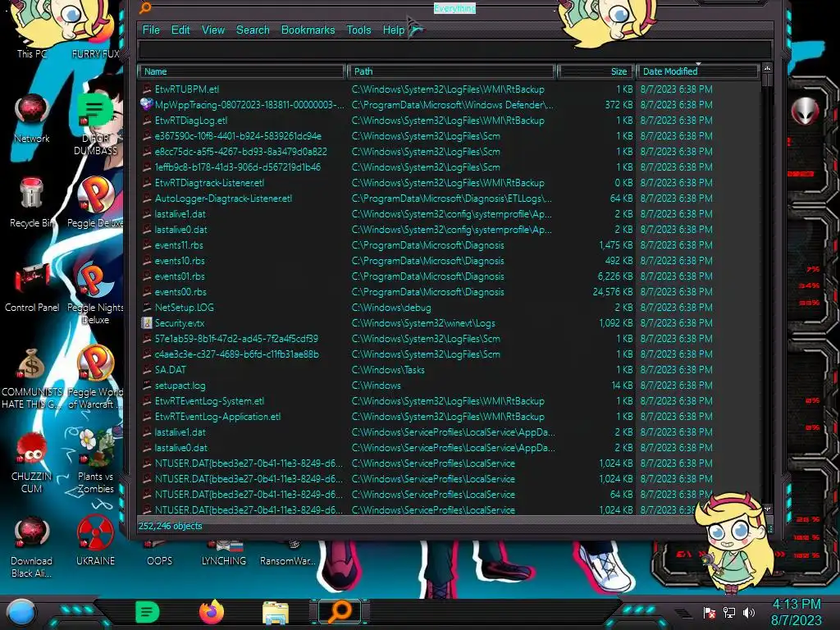Select AutoLogger-Diagtrack-Listener.etl file
The width and height of the screenshot is (840, 630).
(x=223, y=199)
